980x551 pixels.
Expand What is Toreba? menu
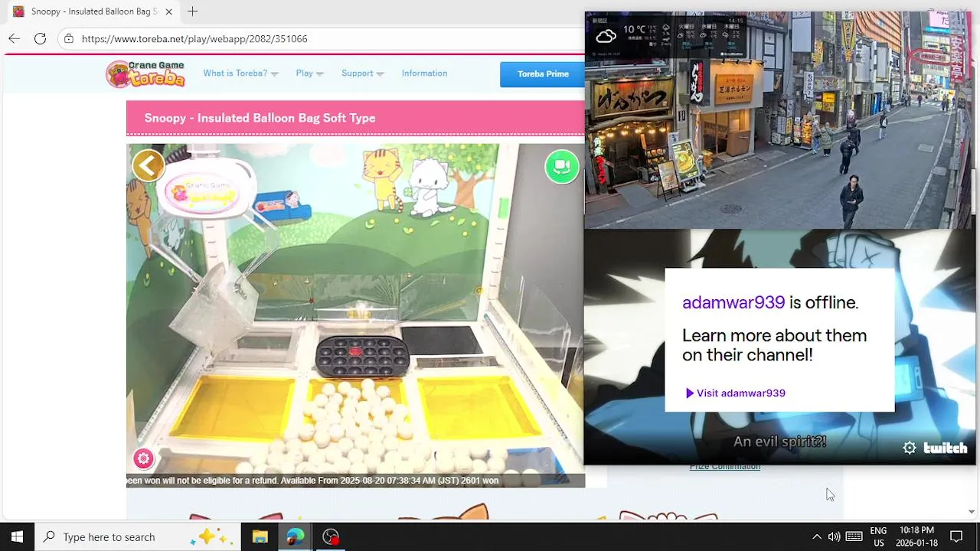click(x=240, y=73)
